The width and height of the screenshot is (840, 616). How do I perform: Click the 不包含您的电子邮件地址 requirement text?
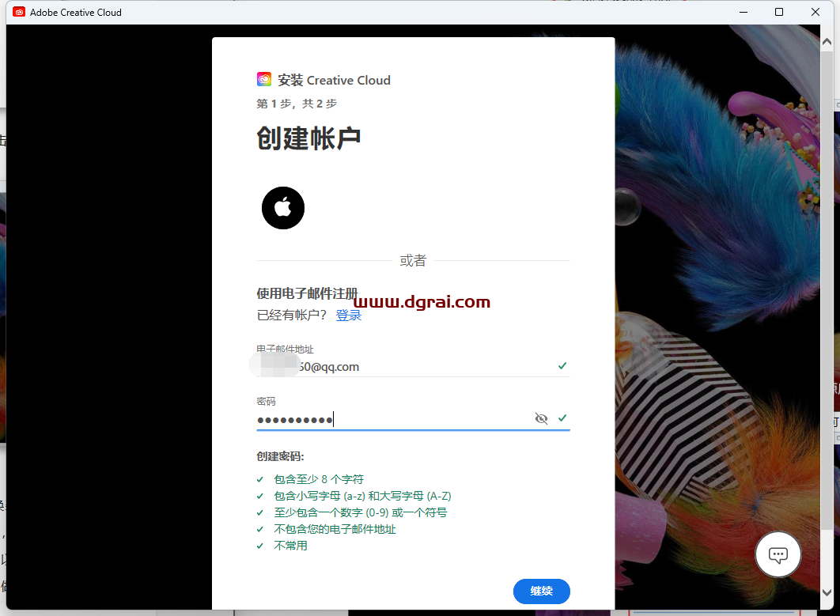coord(335,529)
